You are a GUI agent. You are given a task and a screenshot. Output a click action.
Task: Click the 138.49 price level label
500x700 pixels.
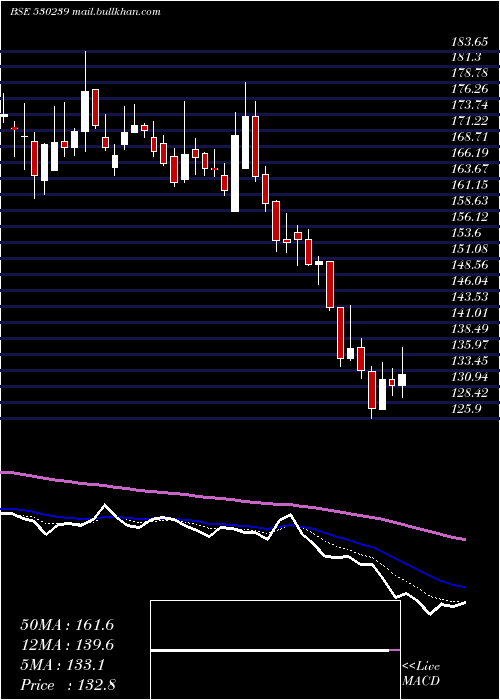(470, 329)
